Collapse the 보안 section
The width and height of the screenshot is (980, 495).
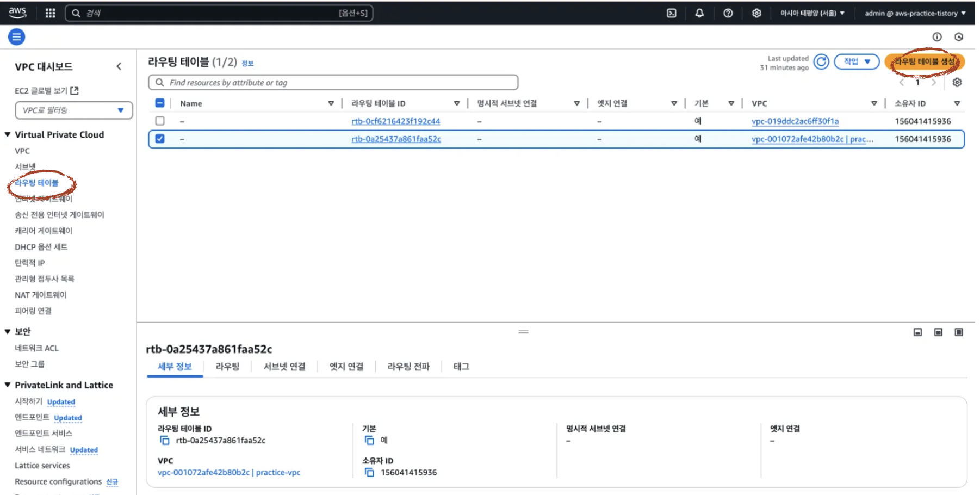click(x=8, y=331)
